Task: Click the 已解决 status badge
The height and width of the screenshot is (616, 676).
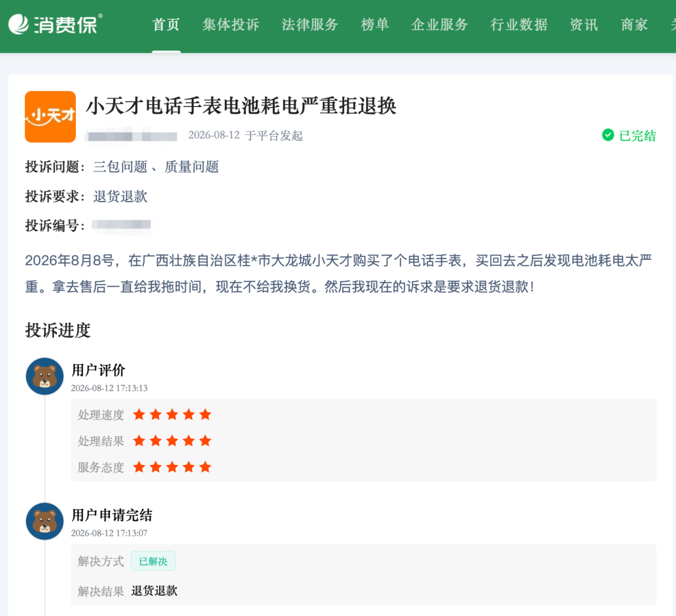Action: pos(153,561)
